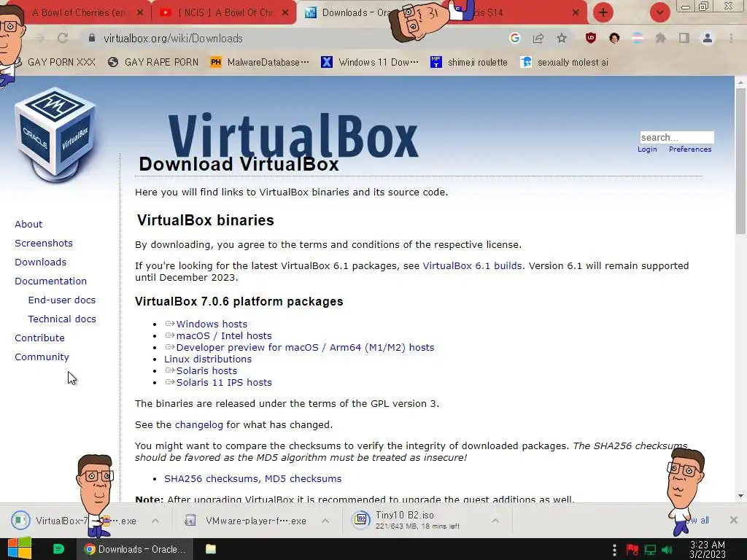Click the scrollbar down arrow

pos(740,496)
